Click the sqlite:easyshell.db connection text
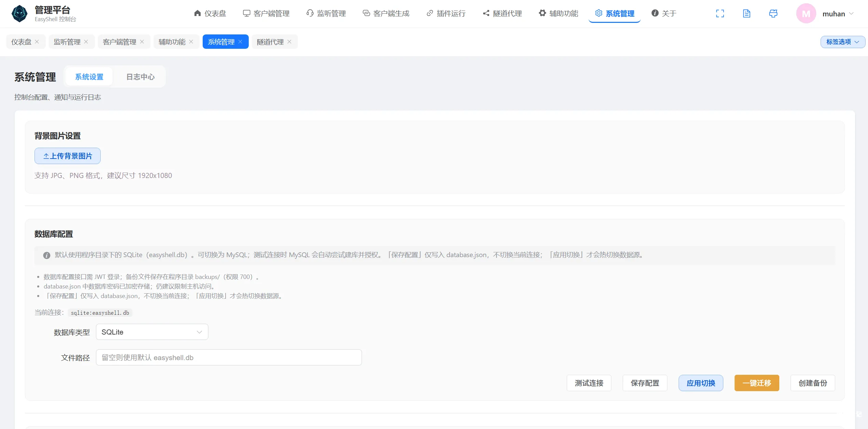The image size is (868, 429). 100,313
